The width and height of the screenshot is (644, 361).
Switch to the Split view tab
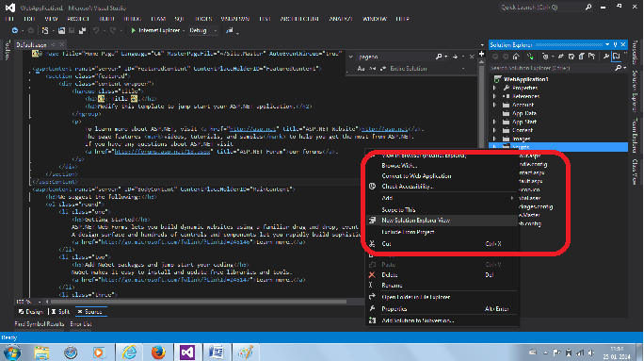pos(61,312)
